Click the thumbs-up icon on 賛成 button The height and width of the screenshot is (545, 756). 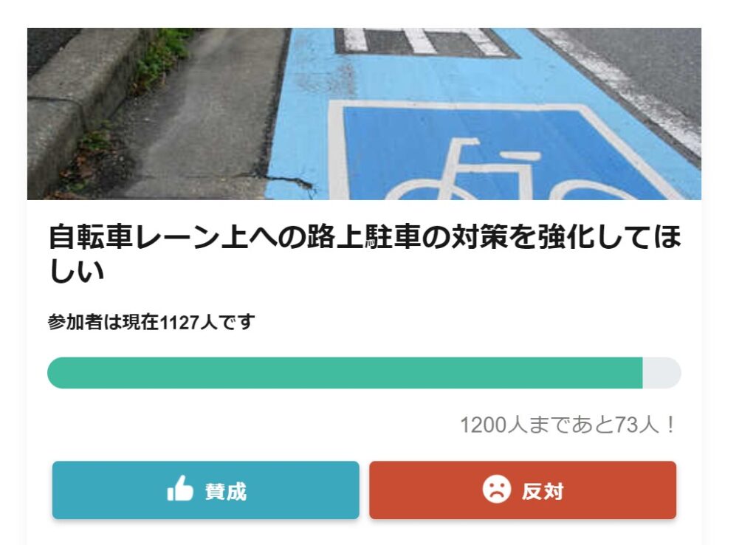coord(180,489)
